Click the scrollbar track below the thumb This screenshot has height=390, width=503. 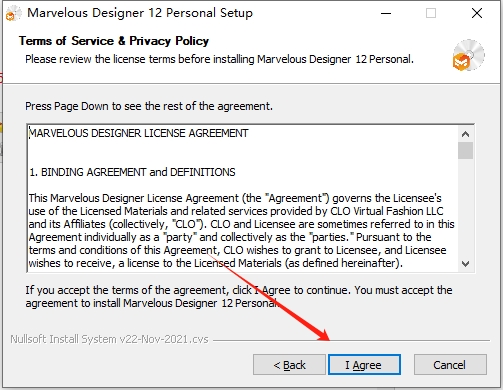click(x=465, y=207)
